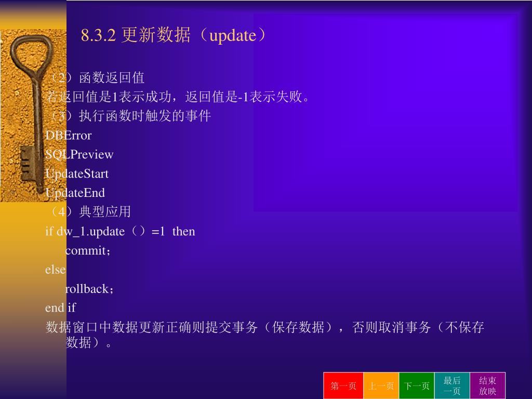Select the commit; code line
The image size is (532, 399).
pos(88,251)
